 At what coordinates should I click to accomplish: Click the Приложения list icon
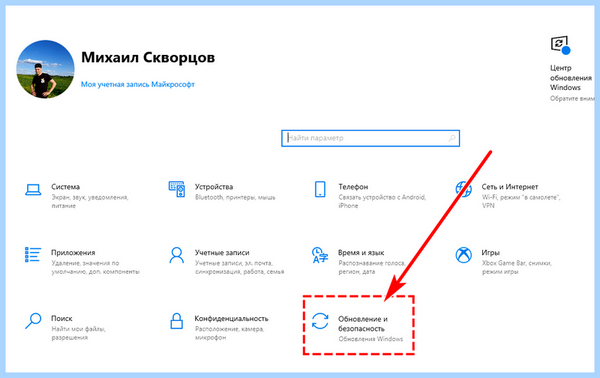click(33, 255)
